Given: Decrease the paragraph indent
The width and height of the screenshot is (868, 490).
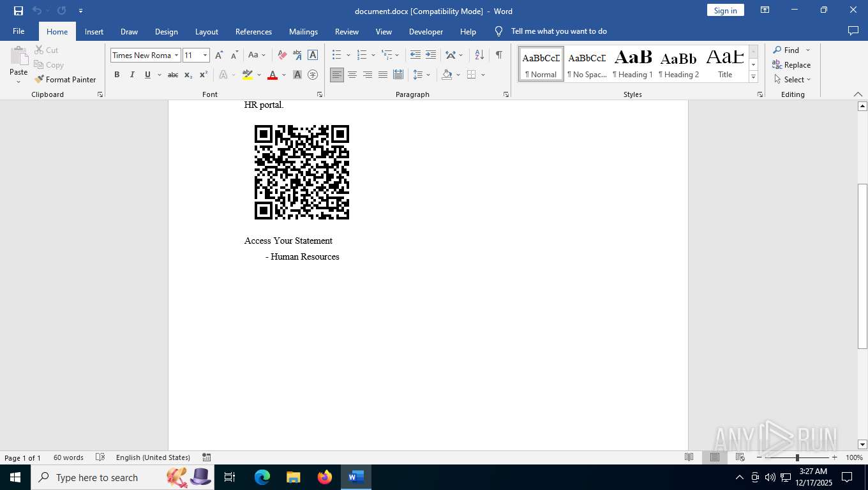Looking at the screenshot, I should (415, 56).
